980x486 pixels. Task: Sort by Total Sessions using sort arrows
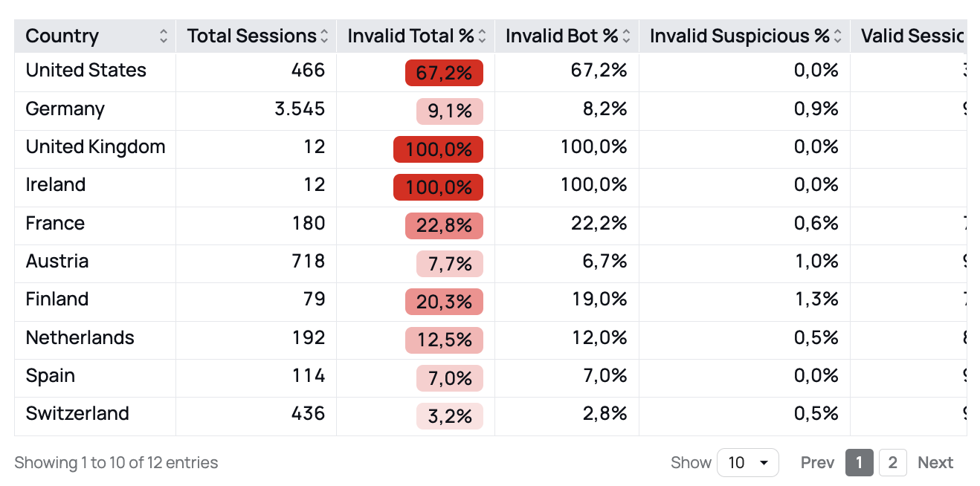coord(324,36)
